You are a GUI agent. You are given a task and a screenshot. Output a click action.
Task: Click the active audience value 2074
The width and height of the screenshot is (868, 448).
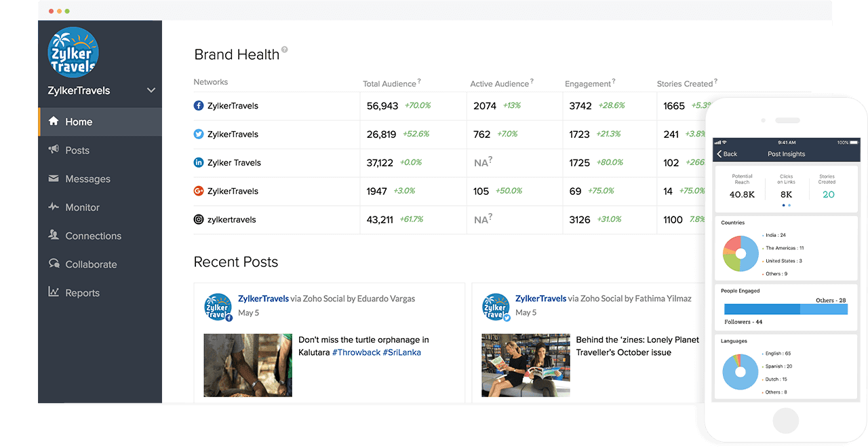[485, 106]
